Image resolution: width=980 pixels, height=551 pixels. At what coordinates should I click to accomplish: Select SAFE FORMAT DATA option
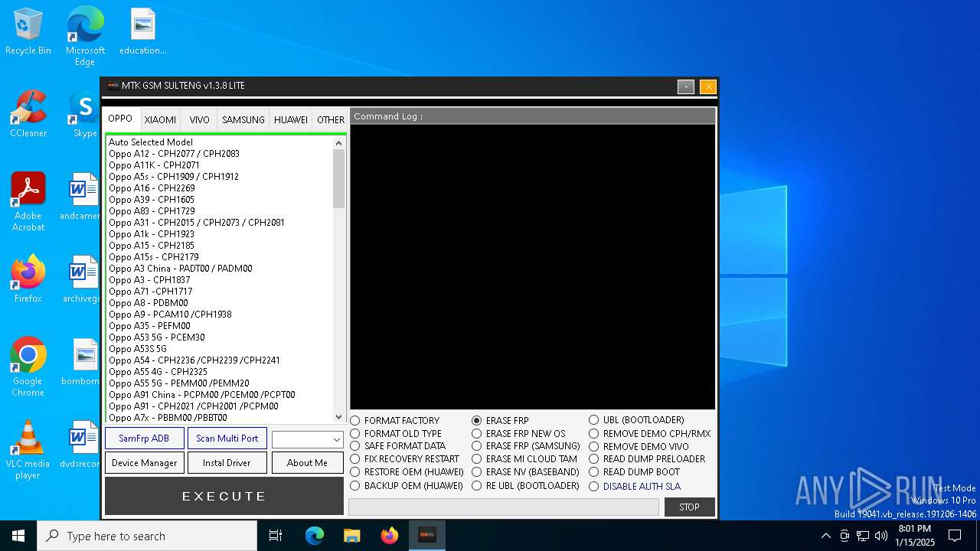click(398, 446)
